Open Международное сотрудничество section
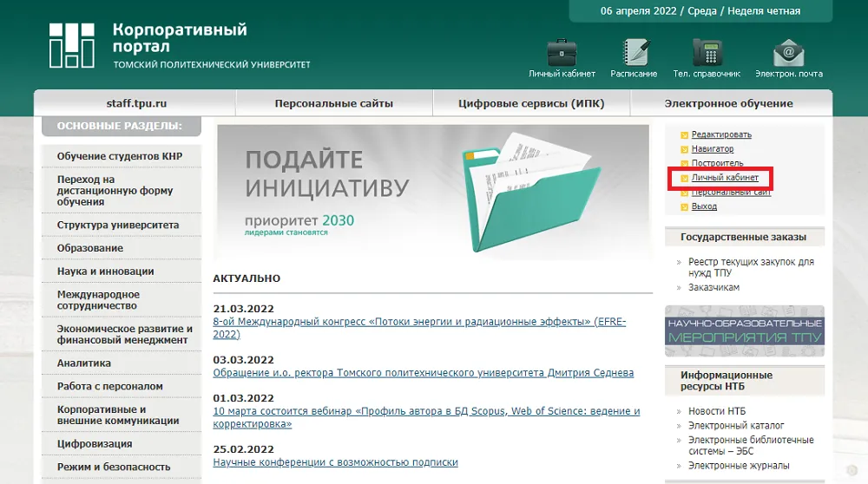The width and height of the screenshot is (868, 484). (122, 300)
